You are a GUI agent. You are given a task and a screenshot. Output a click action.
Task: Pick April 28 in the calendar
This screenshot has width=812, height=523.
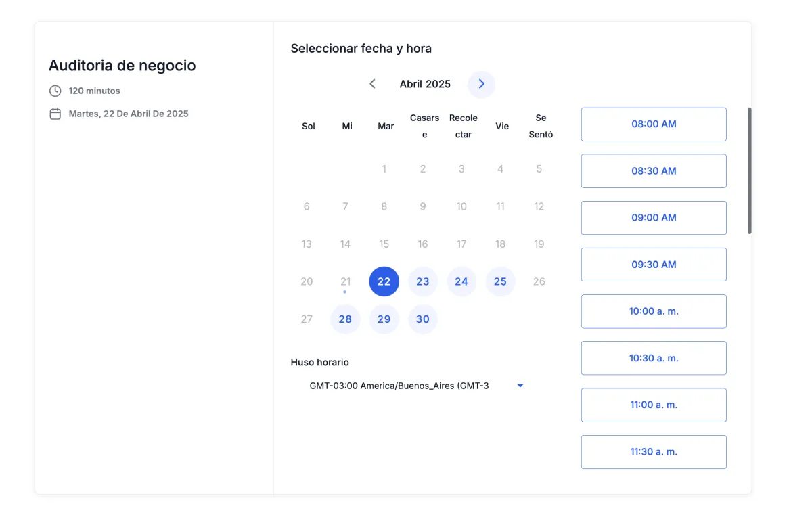(x=345, y=319)
